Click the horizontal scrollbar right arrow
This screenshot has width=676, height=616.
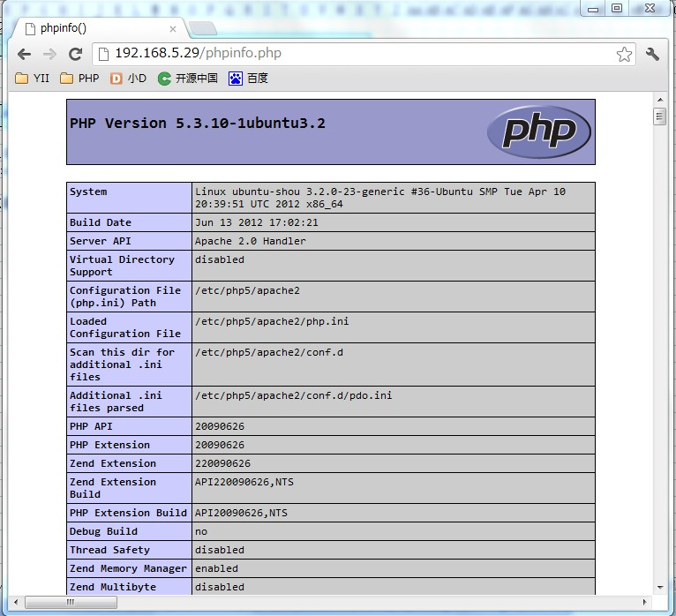(645, 602)
